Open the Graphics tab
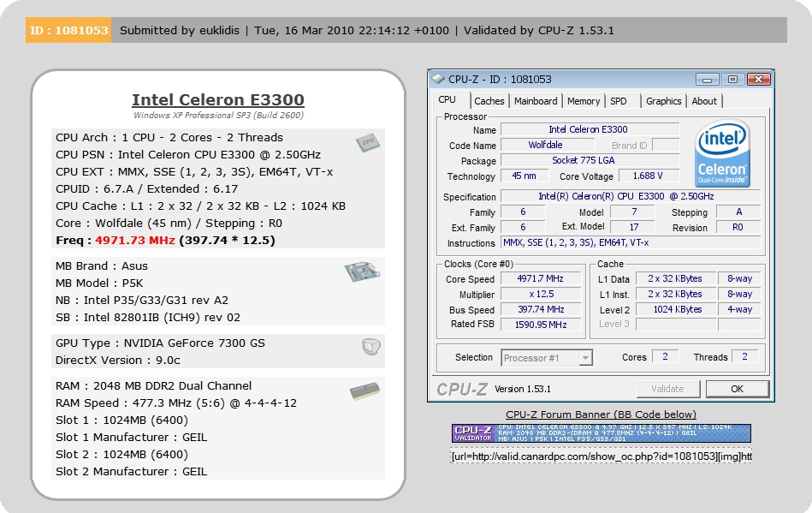Image resolution: width=812 pixels, height=513 pixels. click(663, 101)
